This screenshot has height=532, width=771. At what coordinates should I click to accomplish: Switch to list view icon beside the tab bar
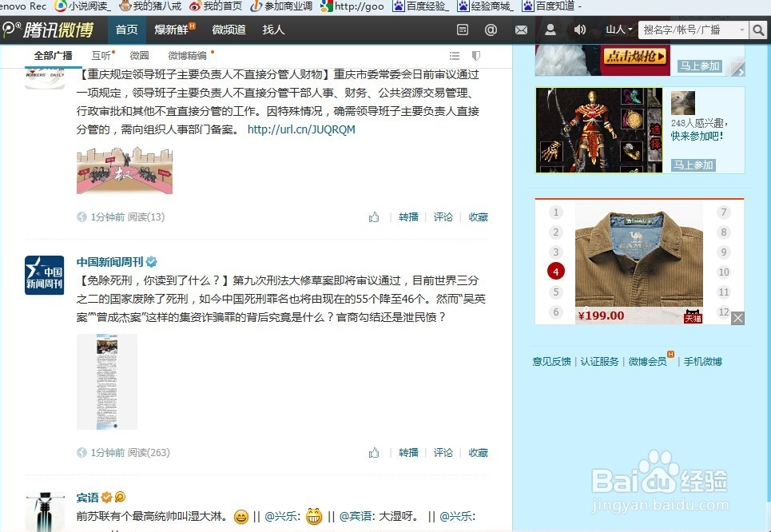coord(454,56)
